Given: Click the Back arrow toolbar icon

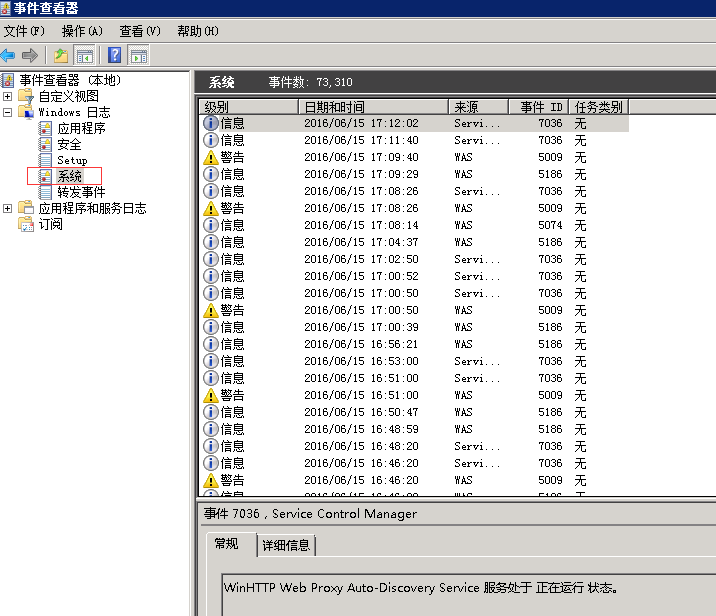Looking at the screenshot, I should coord(9,56).
